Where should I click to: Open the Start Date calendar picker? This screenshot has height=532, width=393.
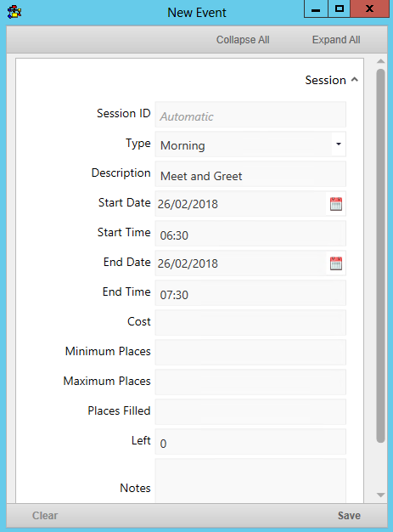click(336, 204)
